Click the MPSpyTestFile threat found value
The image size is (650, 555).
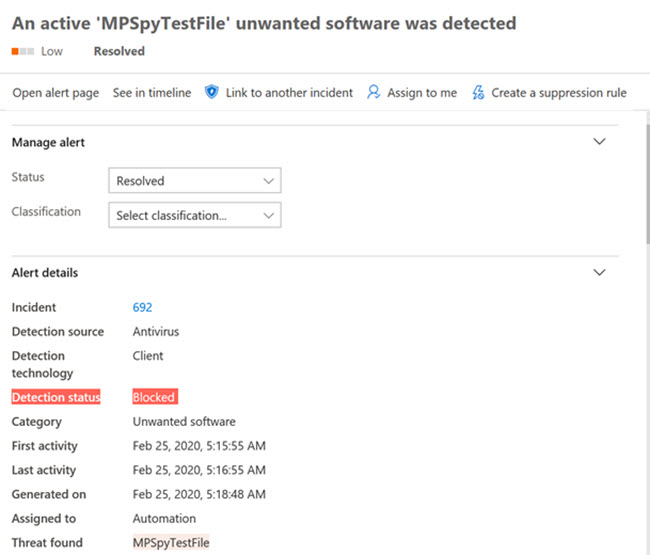pyautogui.click(x=171, y=543)
